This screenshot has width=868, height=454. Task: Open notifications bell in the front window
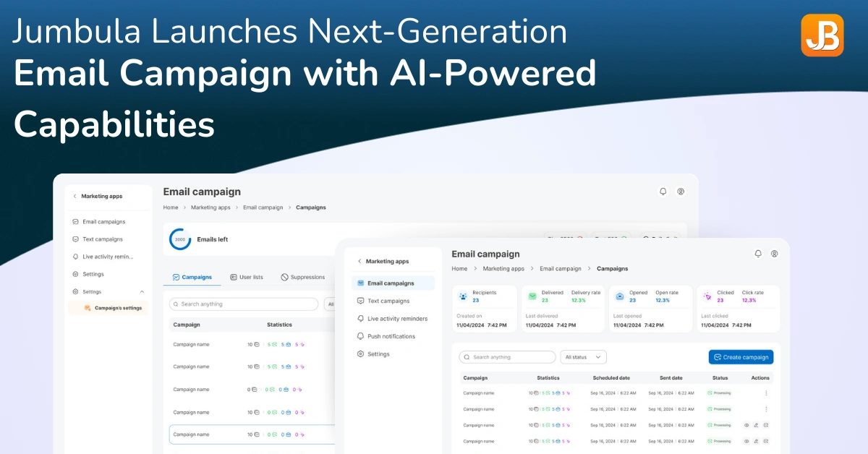(x=758, y=254)
